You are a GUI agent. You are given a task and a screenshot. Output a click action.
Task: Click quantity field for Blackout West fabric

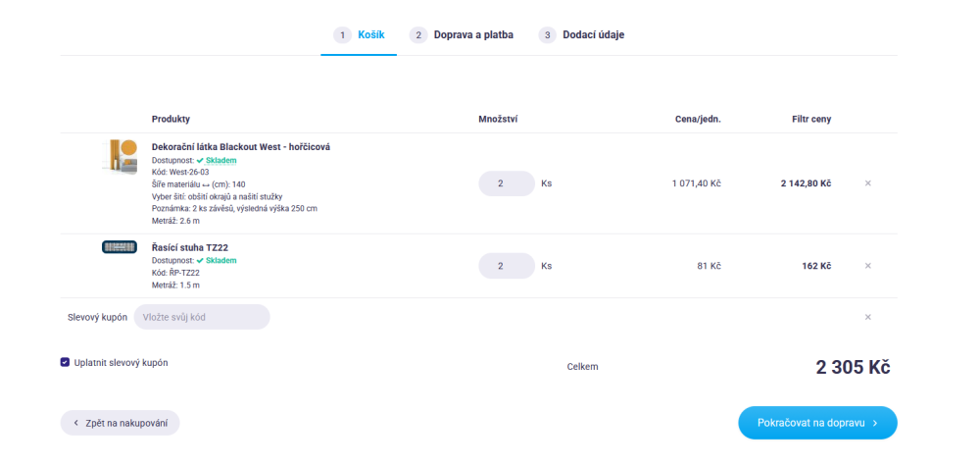pyautogui.click(x=507, y=183)
